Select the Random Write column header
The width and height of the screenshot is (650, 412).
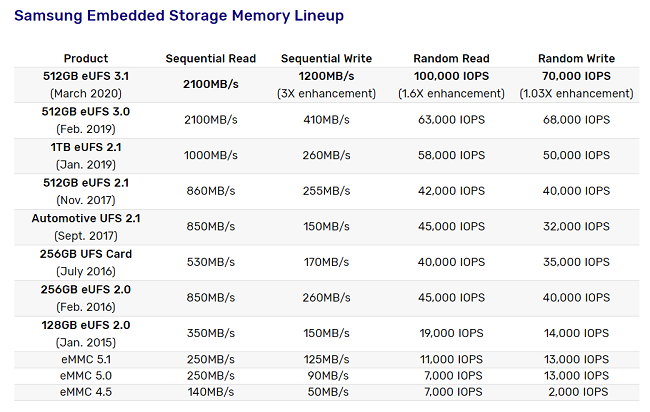(x=576, y=58)
